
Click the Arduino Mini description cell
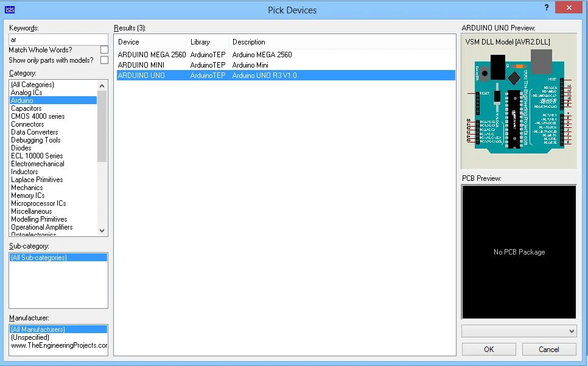coord(250,65)
